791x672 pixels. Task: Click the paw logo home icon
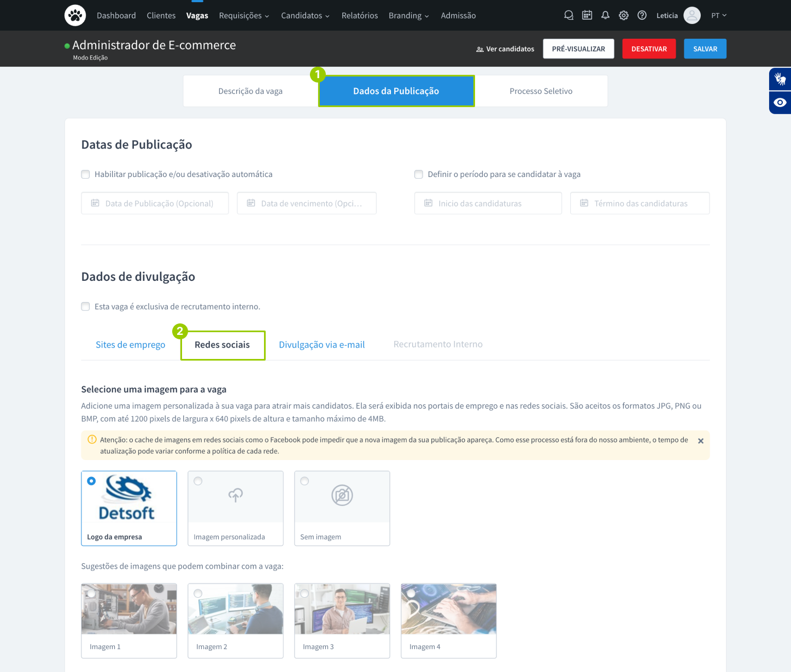coord(75,15)
